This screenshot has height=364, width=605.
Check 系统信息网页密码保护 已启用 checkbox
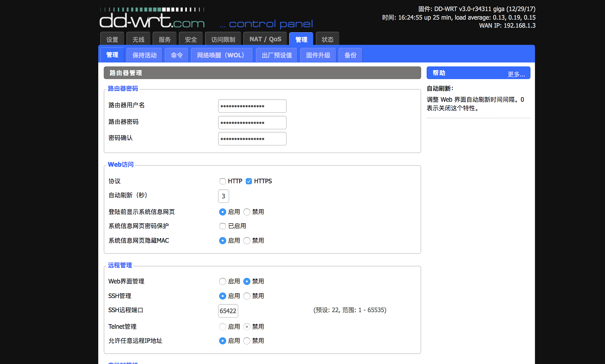[x=222, y=226]
